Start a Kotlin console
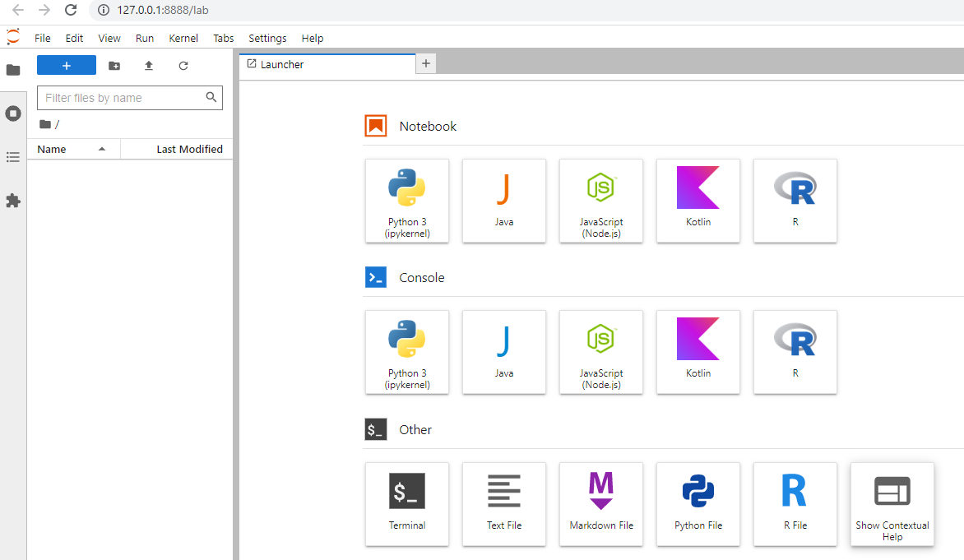 point(698,352)
